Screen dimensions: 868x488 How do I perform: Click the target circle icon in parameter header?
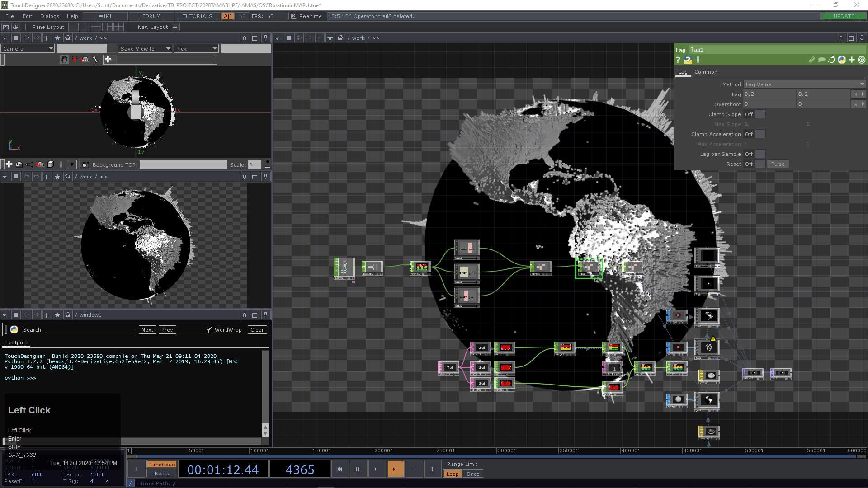coord(862,60)
